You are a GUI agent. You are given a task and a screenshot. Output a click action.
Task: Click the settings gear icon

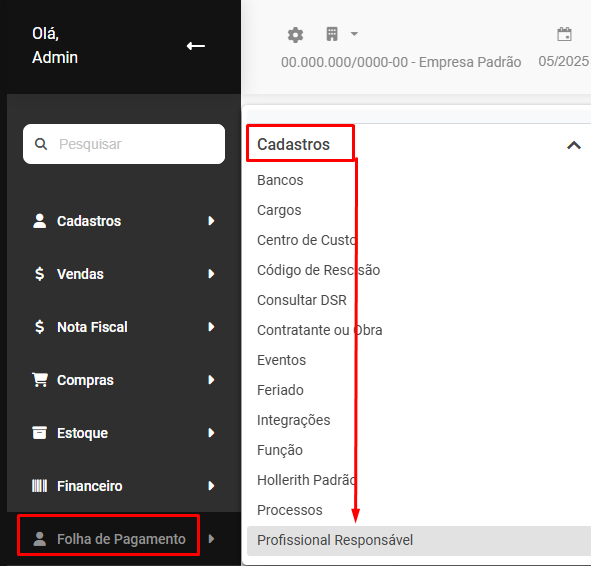[x=295, y=35]
